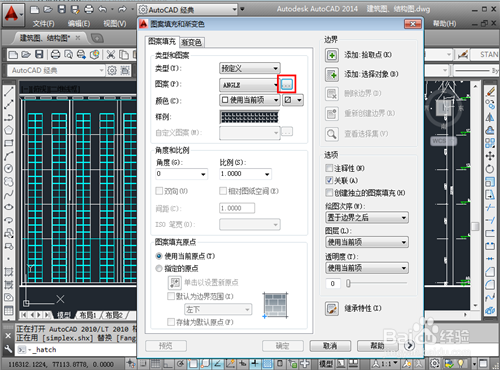
Task: Click the hatch pattern sample (样例) swatch
Action: point(249,117)
